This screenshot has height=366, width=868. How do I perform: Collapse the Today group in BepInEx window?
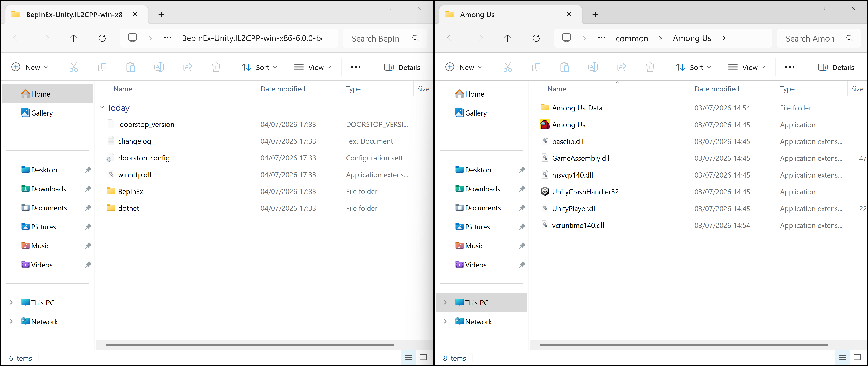click(102, 107)
